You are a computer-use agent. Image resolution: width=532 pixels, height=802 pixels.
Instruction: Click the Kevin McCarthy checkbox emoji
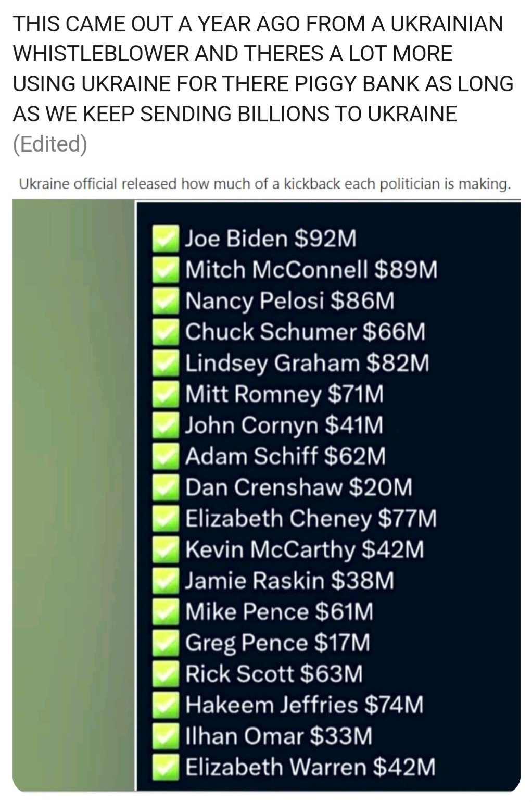coord(166,549)
